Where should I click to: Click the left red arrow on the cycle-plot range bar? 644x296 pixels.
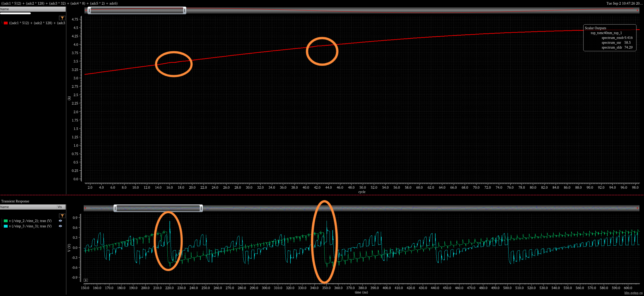click(86, 10)
